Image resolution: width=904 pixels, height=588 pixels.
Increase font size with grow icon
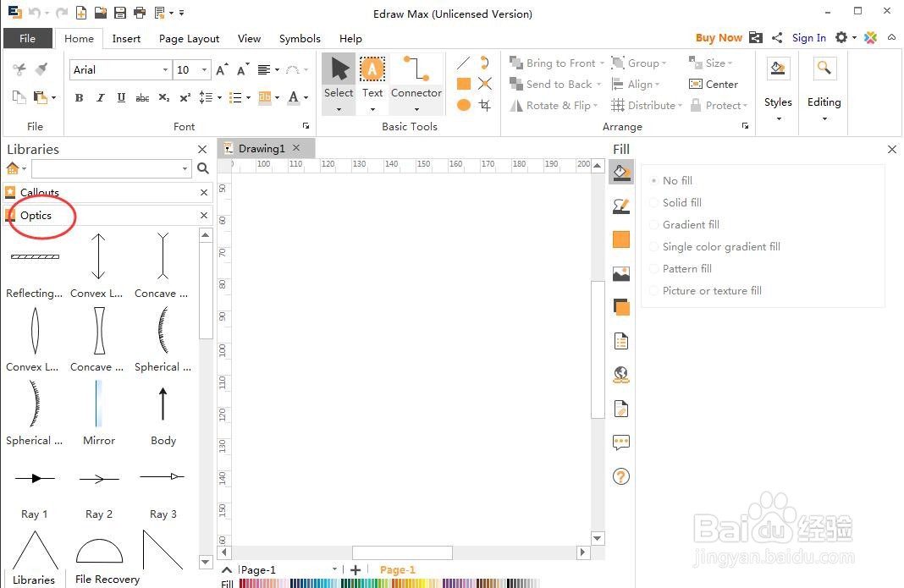tap(222, 69)
